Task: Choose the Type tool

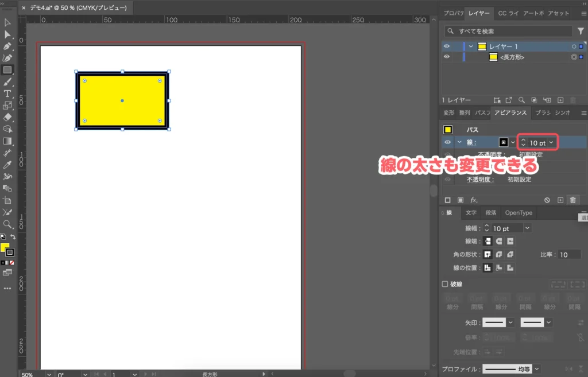Action: click(x=7, y=94)
